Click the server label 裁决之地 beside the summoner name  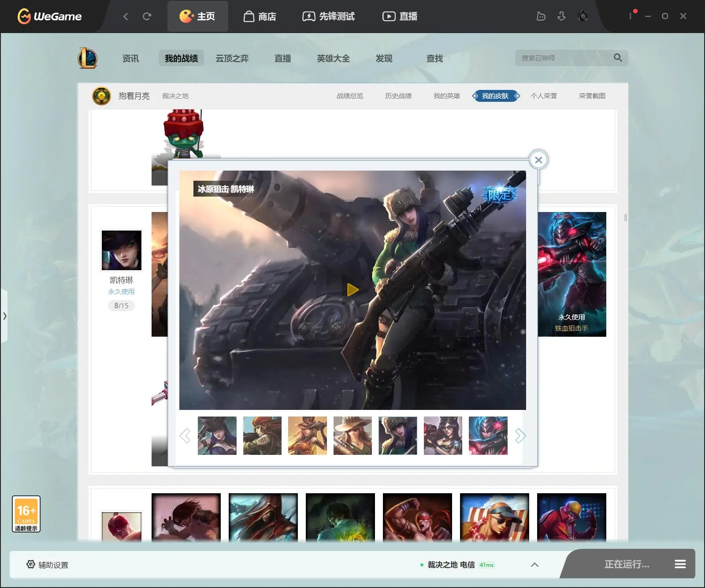pos(175,96)
